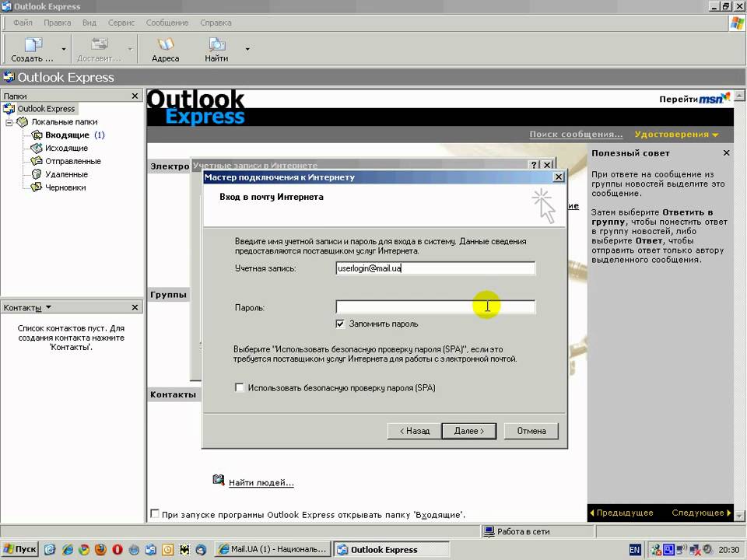Screen dimensions: 747x560
Task: Click the Пуск start button
Action: point(19,550)
